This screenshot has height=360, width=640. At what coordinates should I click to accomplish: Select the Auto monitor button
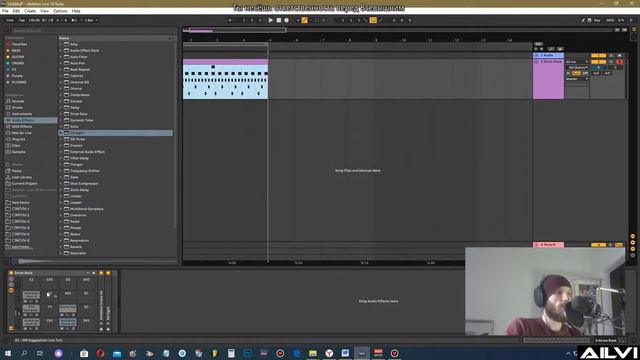tap(576, 73)
